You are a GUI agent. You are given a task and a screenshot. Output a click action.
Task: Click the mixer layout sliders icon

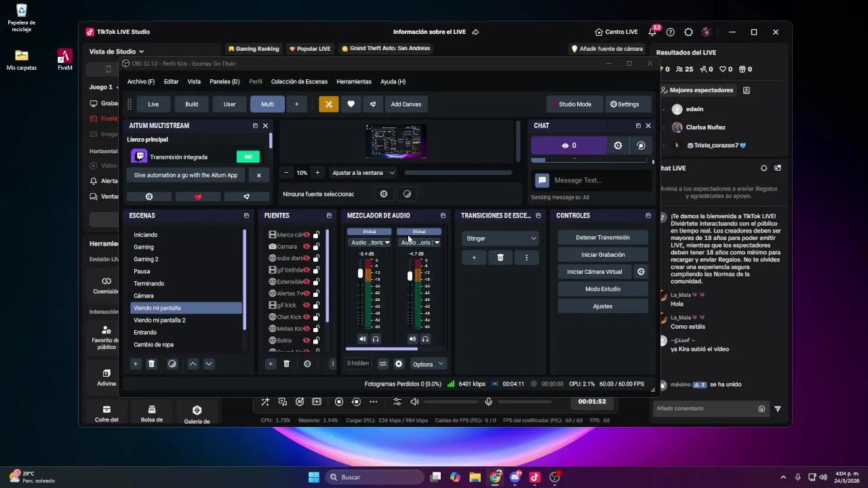point(382,364)
